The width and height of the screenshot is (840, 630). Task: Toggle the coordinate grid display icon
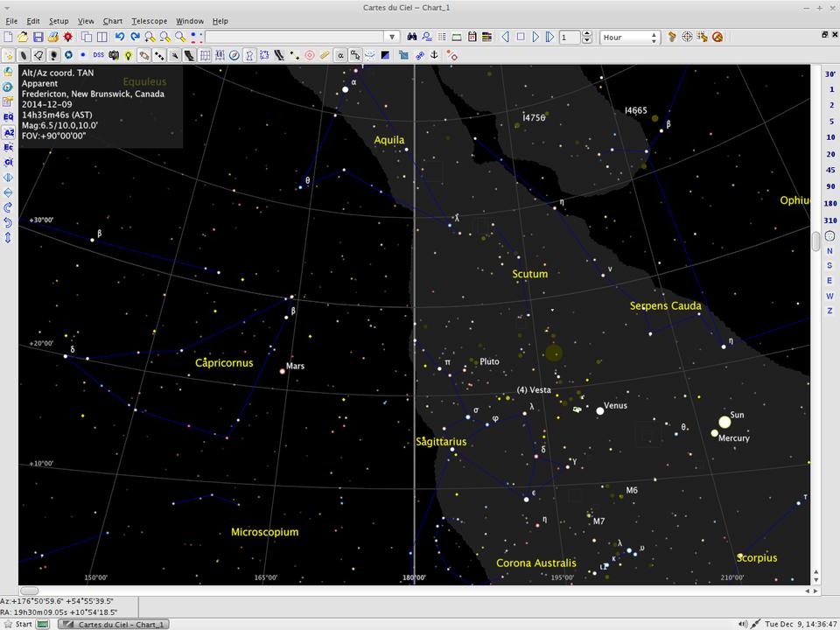point(205,55)
